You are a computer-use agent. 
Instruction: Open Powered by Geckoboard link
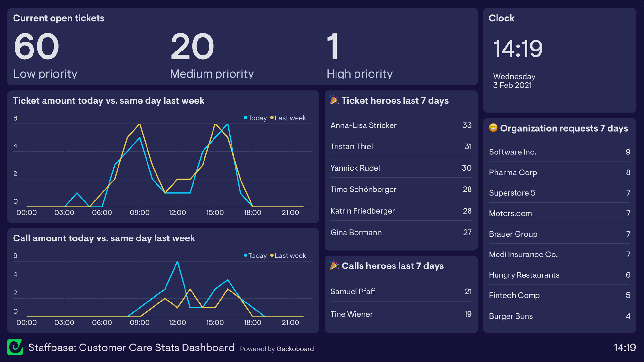[x=277, y=349]
